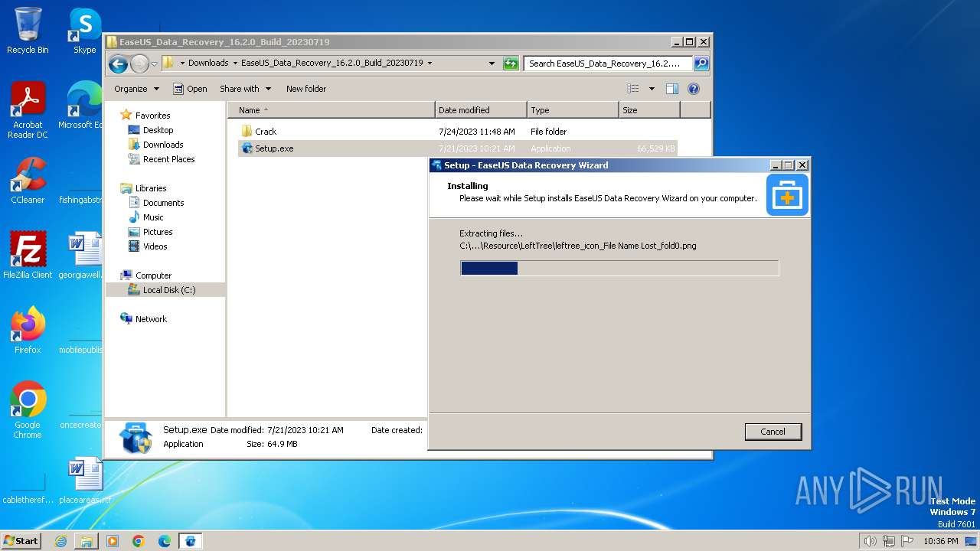Click the volume speaker tray icon

click(x=870, y=541)
